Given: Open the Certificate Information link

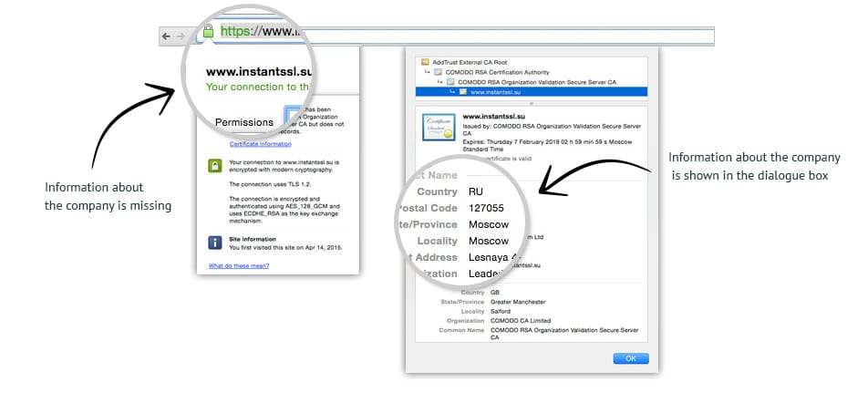Looking at the screenshot, I should (x=260, y=144).
